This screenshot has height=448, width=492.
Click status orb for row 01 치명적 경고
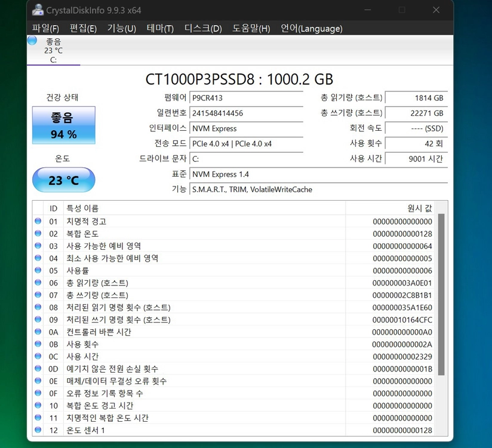(38, 221)
